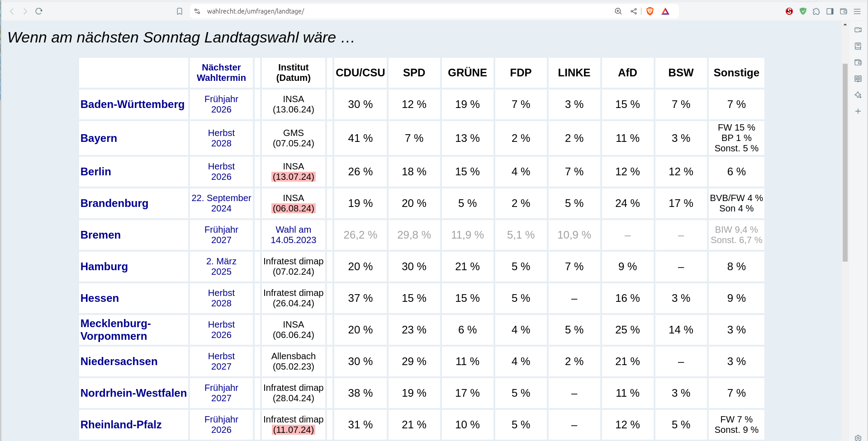The height and width of the screenshot is (441, 868).
Task: Open zoom magnifier control
Action: pyautogui.click(x=618, y=11)
